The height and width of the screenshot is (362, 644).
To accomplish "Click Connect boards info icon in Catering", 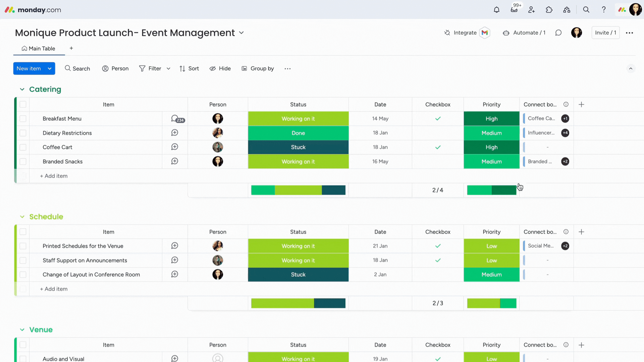I will click(566, 104).
